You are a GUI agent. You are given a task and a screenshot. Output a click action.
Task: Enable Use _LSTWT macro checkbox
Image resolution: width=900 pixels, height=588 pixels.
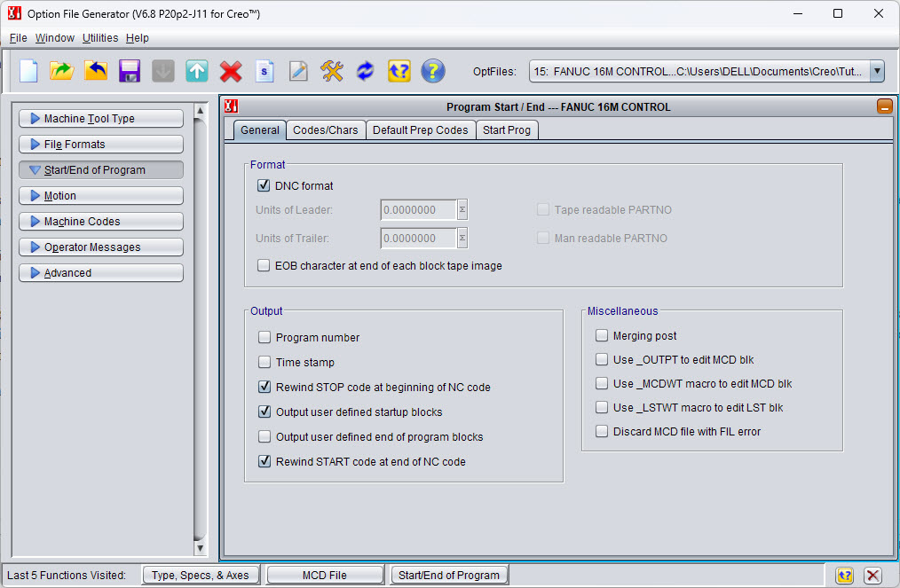pyautogui.click(x=602, y=407)
